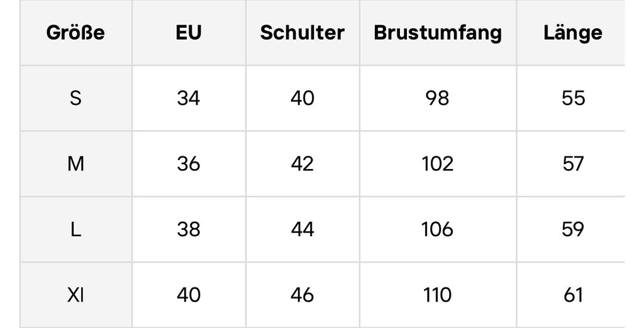Image resolution: width=644 pixels, height=328 pixels.
Task: Select Brustumfang value 102 cell
Action: [x=438, y=164]
